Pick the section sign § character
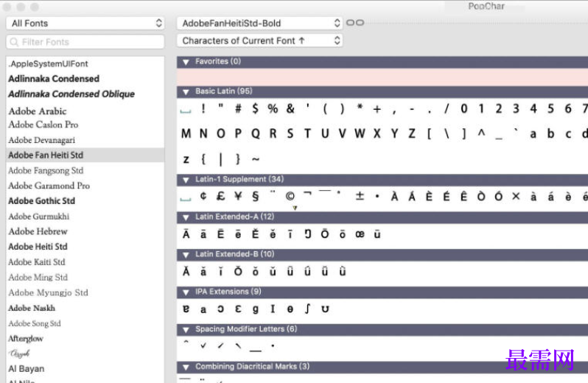 click(256, 196)
